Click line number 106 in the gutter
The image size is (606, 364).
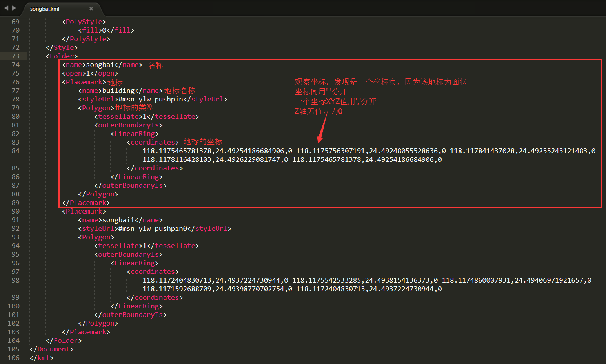[14, 358]
